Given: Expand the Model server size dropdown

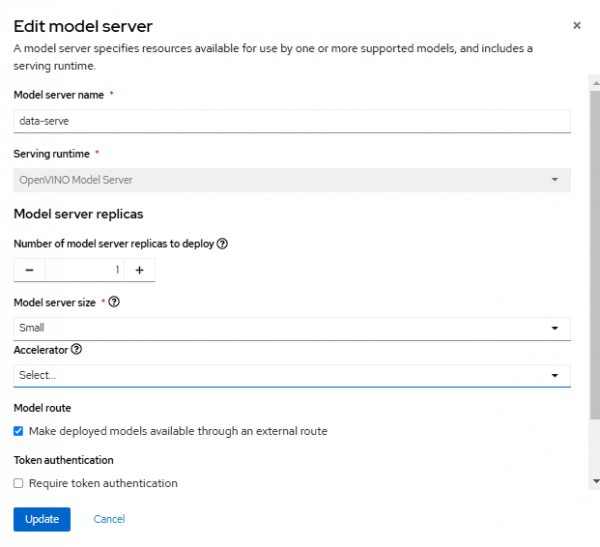Looking at the screenshot, I should (x=291, y=328).
